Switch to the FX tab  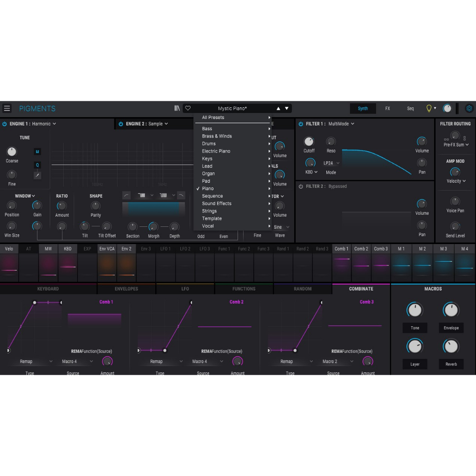[387, 108]
